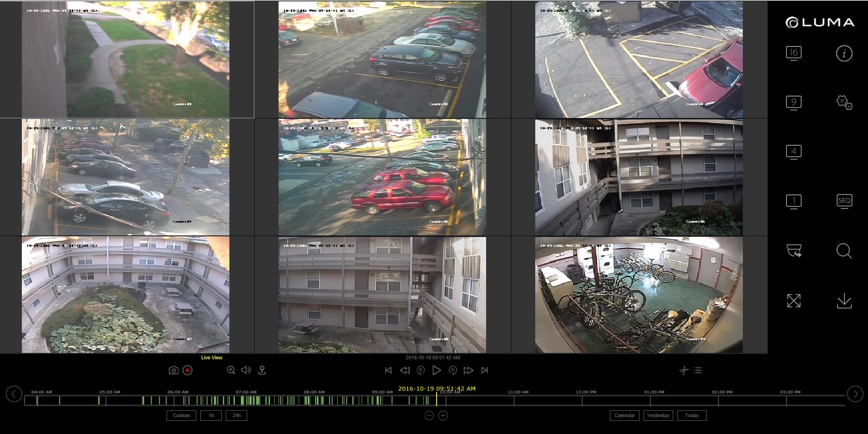
Task: Open the Calendar date picker
Action: (x=624, y=415)
